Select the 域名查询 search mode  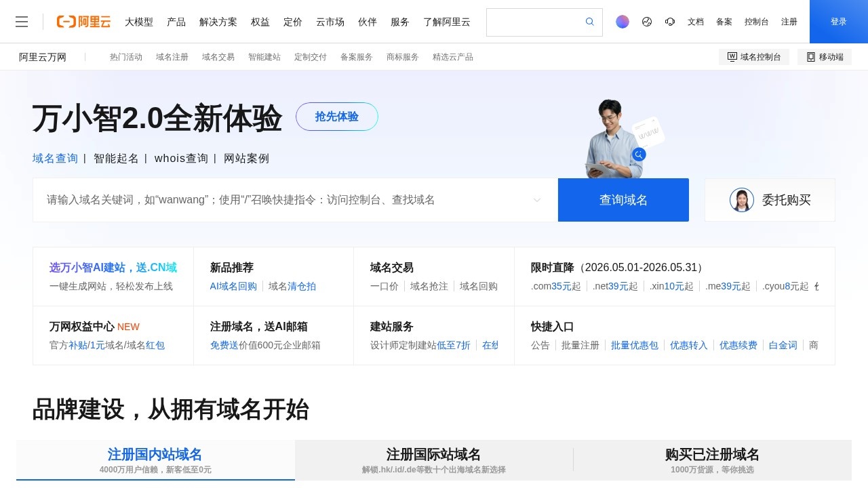click(x=56, y=158)
